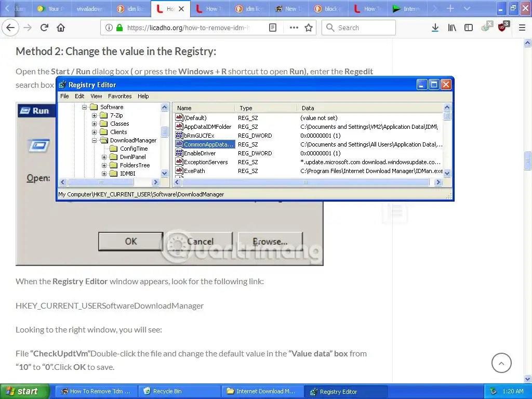Expand the Classes key node
The width and height of the screenshot is (532, 399).
coord(95,124)
